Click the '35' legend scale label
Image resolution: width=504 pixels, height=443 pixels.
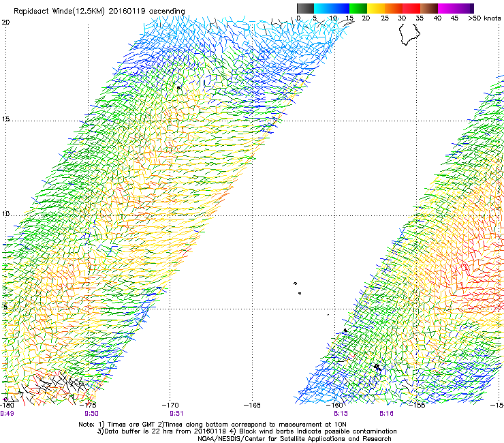420,18
